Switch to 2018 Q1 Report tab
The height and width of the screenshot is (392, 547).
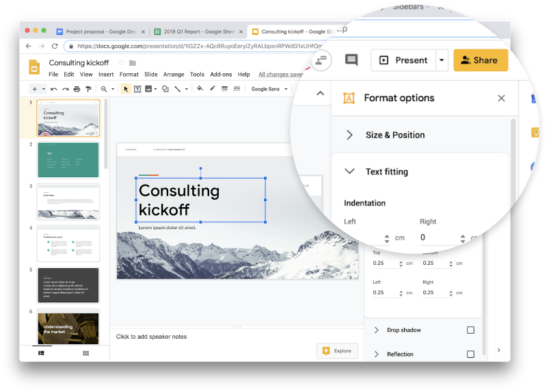[199, 31]
